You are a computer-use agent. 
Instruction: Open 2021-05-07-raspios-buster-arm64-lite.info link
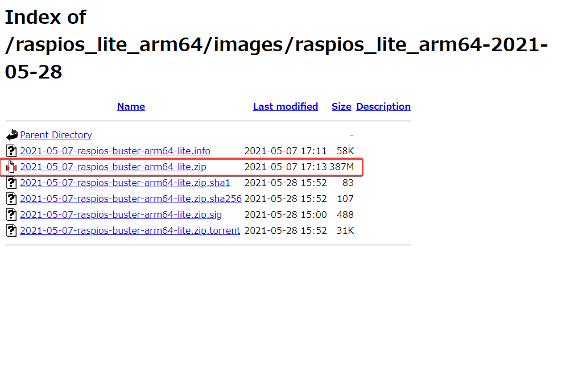point(115,151)
